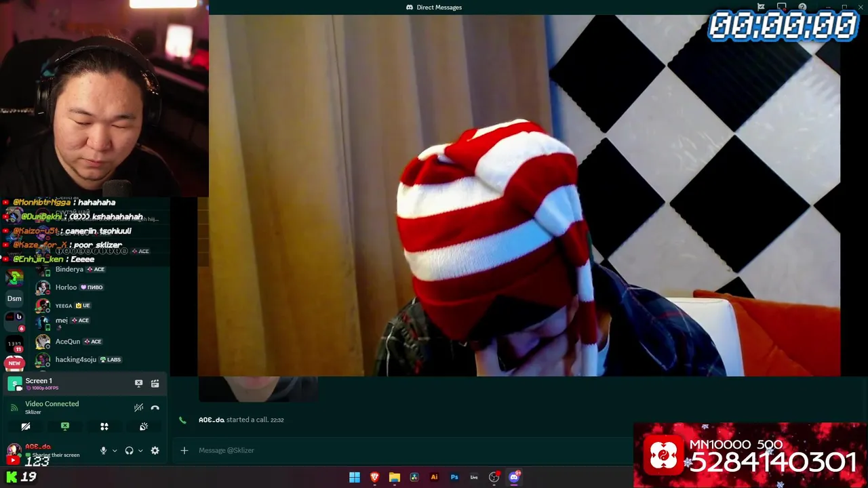
Task: Deafen audio with headphones icon
Action: (129, 451)
